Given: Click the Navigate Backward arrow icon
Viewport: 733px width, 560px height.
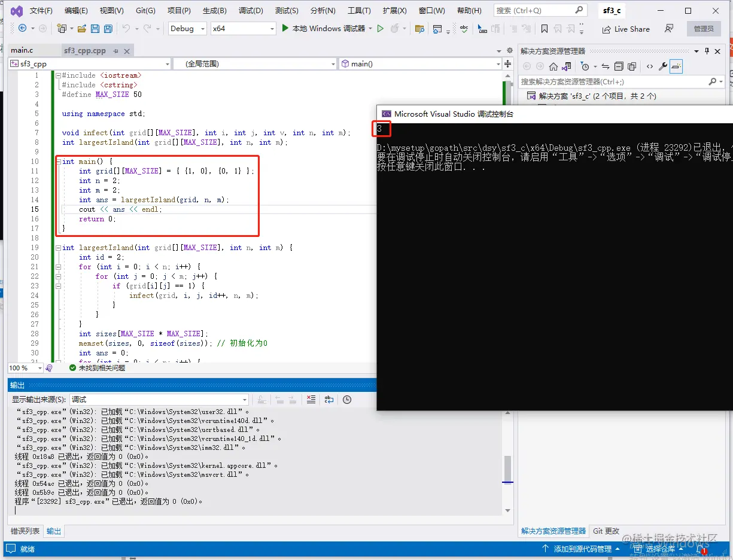Looking at the screenshot, I should point(22,28).
